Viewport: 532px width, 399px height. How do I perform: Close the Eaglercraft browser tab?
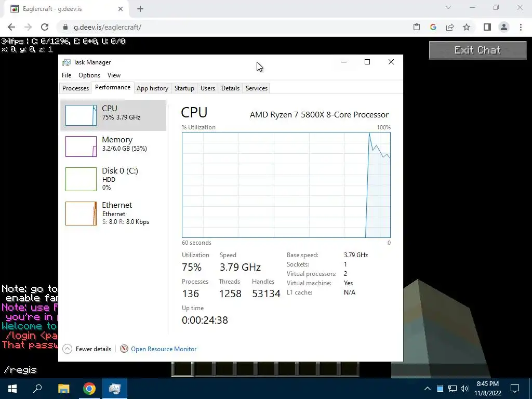(x=121, y=9)
